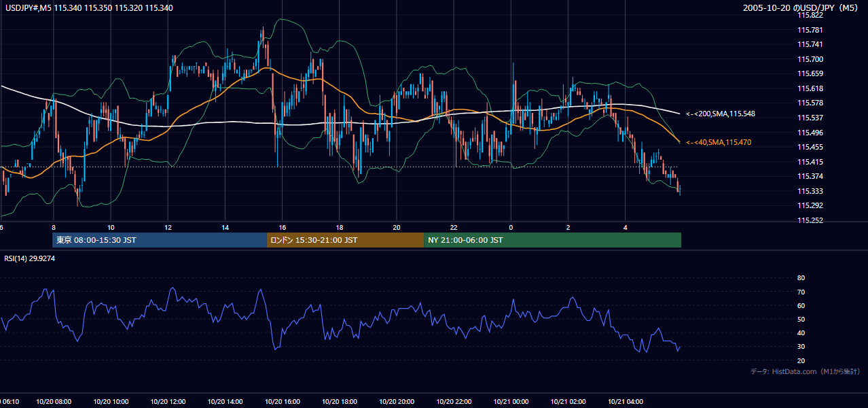Click RSI scale value 50
Viewport: 868px width, 408px height.
pos(801,319)
